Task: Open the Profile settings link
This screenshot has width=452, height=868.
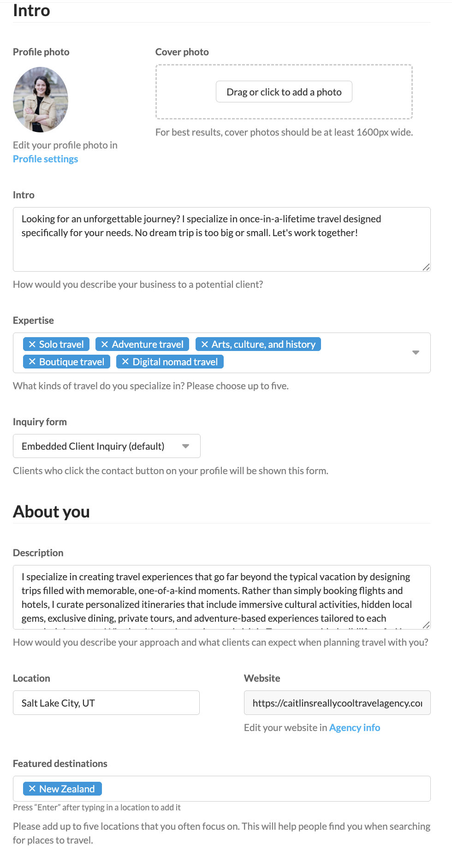Action: coord(45,159)
